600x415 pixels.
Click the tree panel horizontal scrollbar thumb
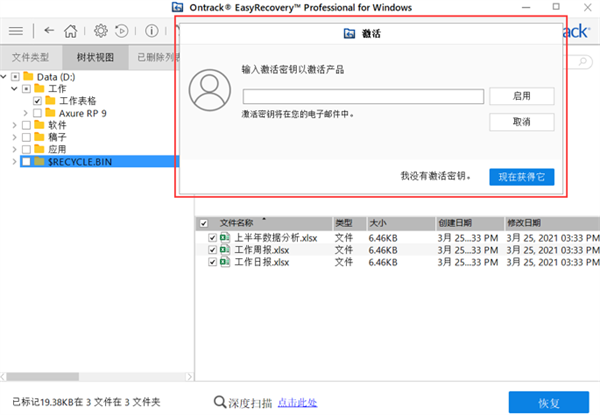pos(42,377)
